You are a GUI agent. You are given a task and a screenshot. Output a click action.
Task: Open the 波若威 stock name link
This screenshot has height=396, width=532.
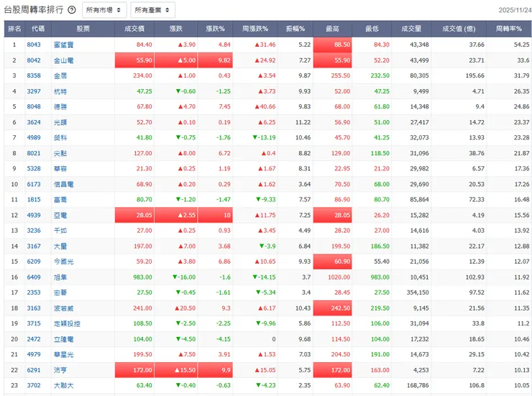[63, 308]
